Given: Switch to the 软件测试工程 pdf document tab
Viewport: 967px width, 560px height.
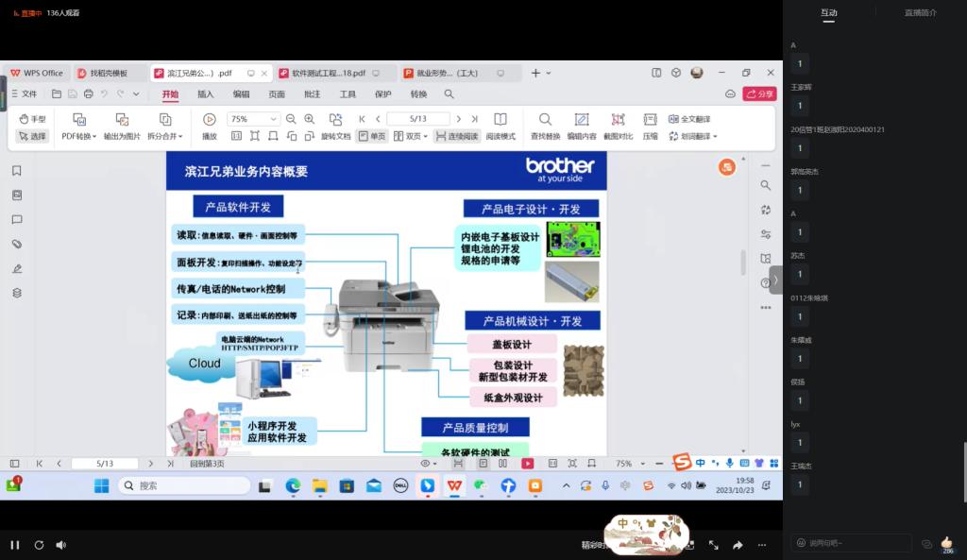Looking at the screenshot, I should 329,73.
